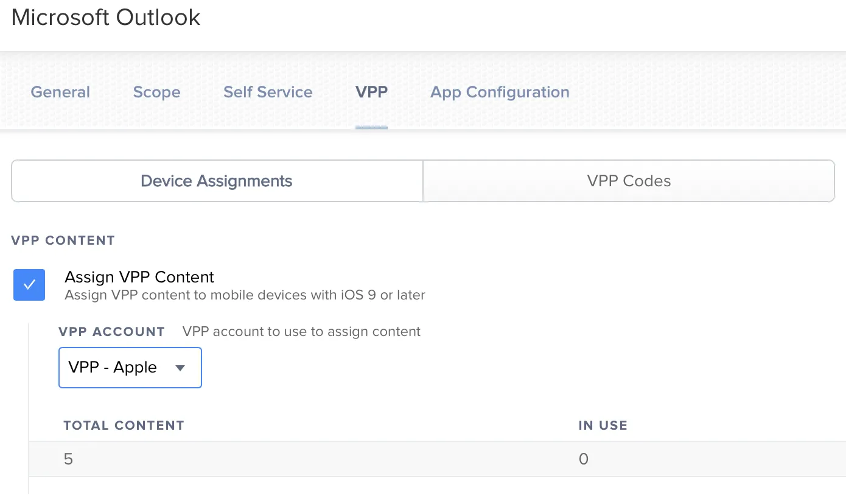The image size is (846, 504).
Task: Click the Assign VPP Content label text
Action: 139,277
